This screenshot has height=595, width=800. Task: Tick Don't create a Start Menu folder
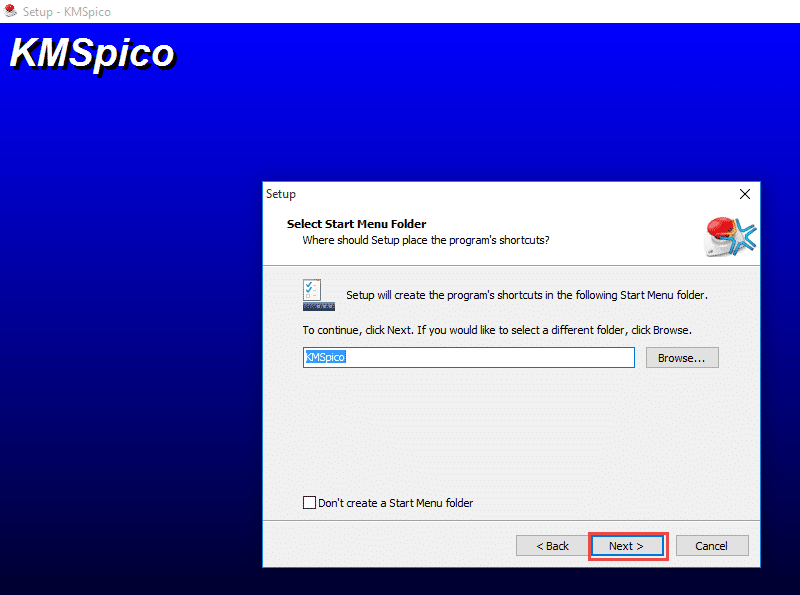pyautogui.click(x=309, y=503)
